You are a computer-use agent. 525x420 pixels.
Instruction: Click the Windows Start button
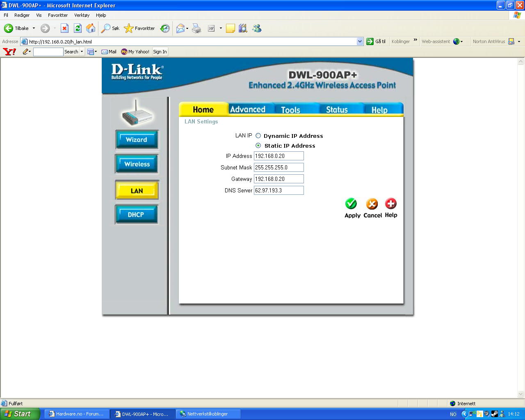click(x=20, y=414)
